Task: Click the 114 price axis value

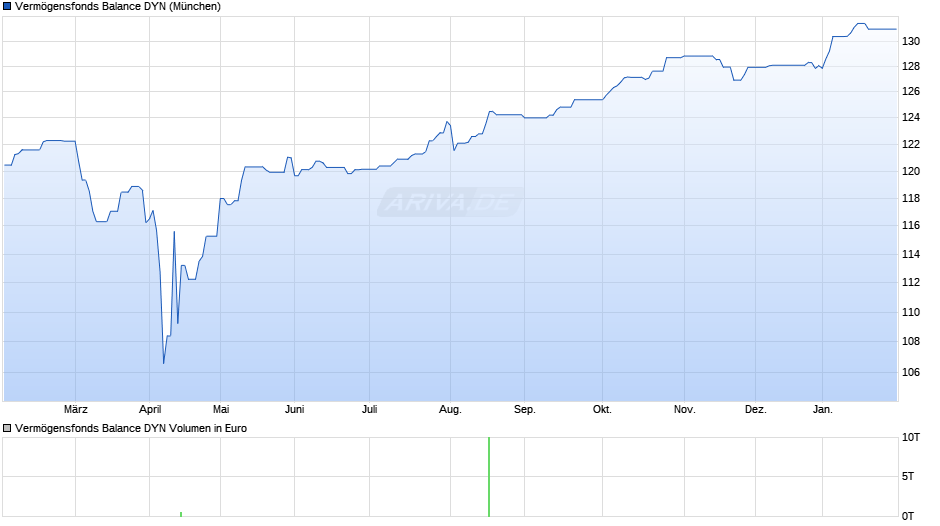Action: (911, 254)
